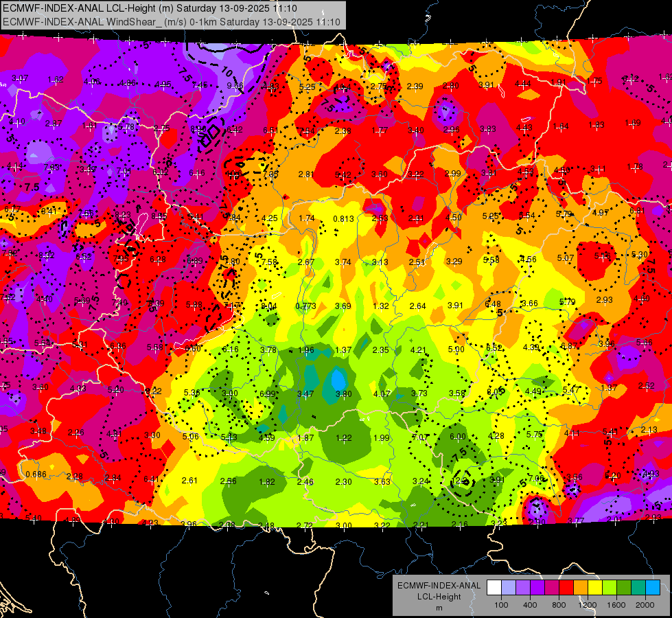
Task: Click the magenta-pink legend swatch
Action: point(552,587)
